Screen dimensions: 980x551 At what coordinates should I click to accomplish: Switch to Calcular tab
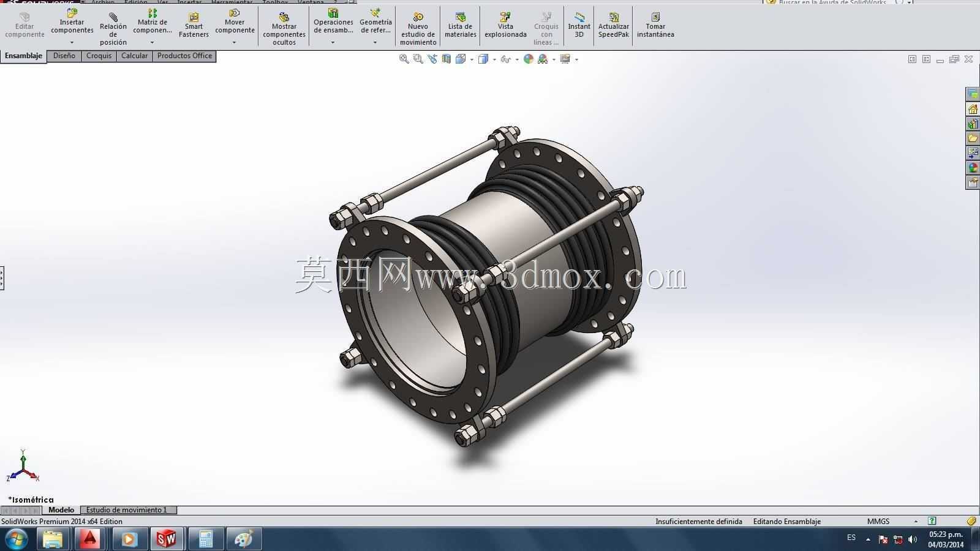click(134, 56)
